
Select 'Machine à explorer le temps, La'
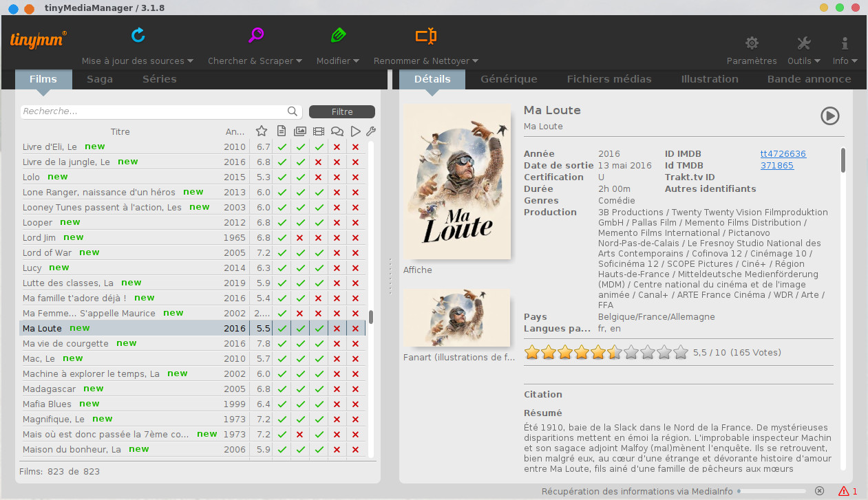tap(193, 373)
